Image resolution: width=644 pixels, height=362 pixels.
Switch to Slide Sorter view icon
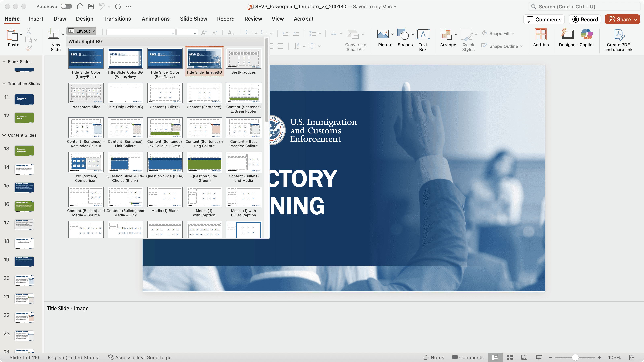coord(510,358)
